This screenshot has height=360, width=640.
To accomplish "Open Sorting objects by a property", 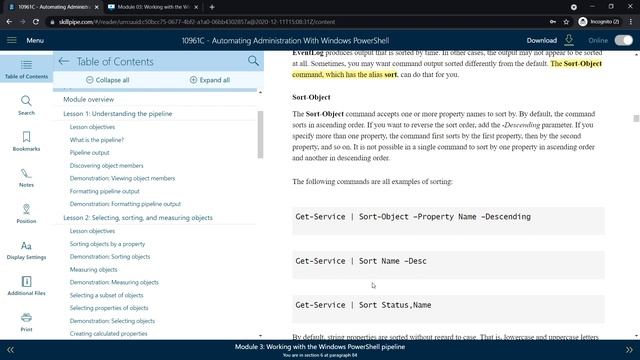I will 107,244.
